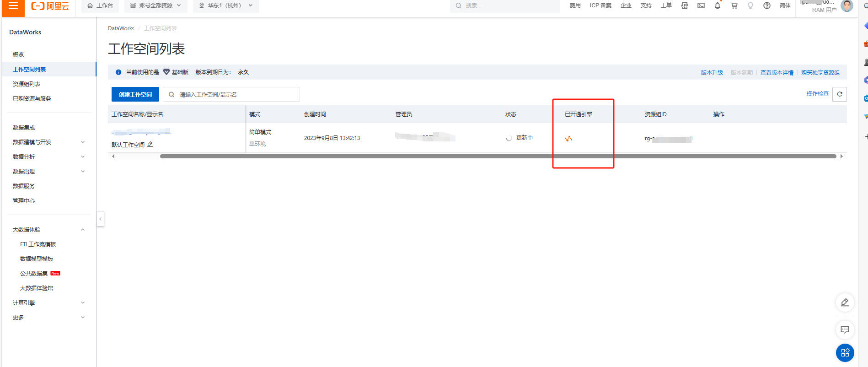Click the lightbulb tips icon

pos(750,5)
